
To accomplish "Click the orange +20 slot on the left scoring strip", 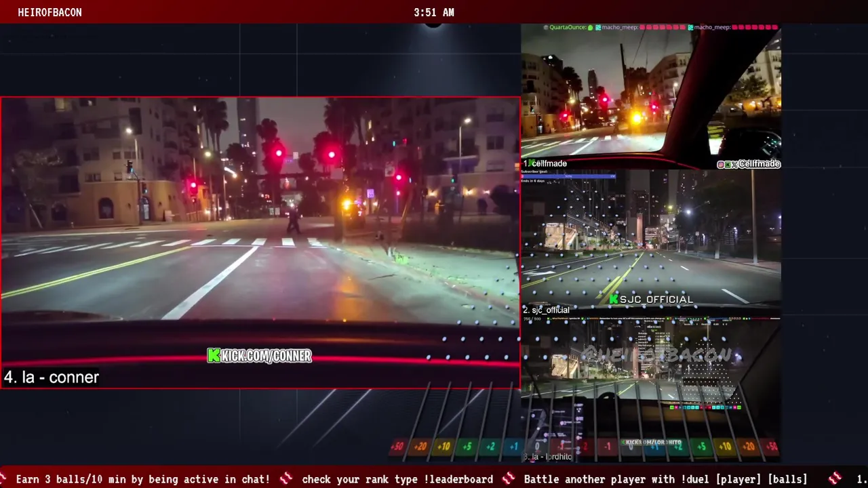I will [x=420, y=446].
